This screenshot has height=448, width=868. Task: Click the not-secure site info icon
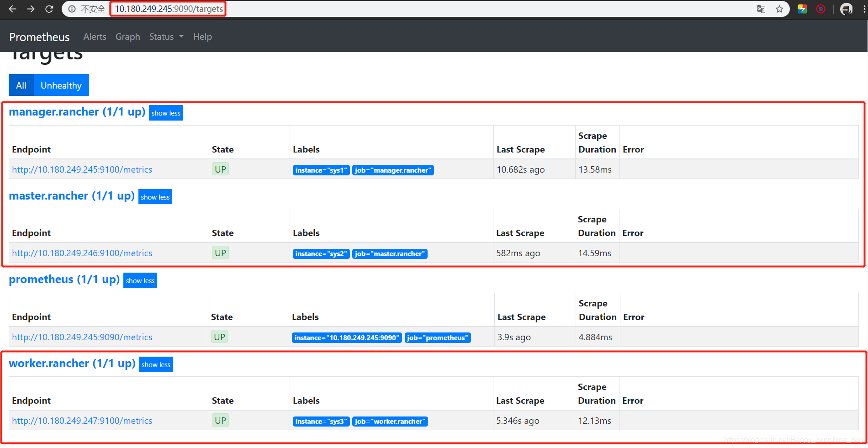click(72, 9)
